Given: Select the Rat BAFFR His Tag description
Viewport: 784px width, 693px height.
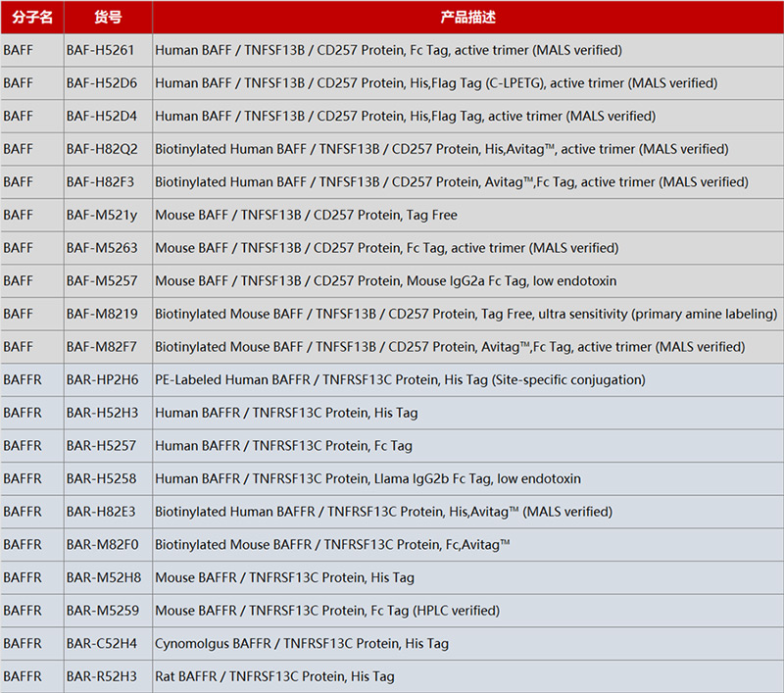Looking at the screenshot, I should [274, 676].
